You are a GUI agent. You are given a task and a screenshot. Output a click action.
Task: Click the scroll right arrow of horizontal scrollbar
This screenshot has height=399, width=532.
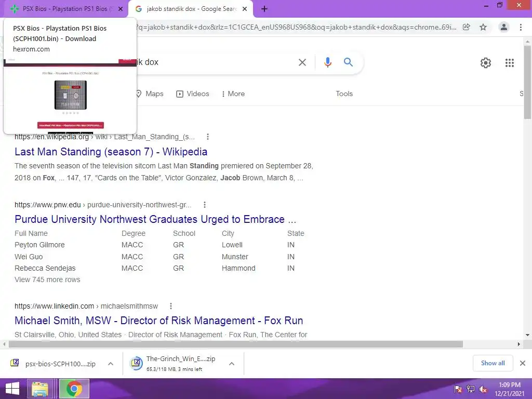click(x=519, y=344)
